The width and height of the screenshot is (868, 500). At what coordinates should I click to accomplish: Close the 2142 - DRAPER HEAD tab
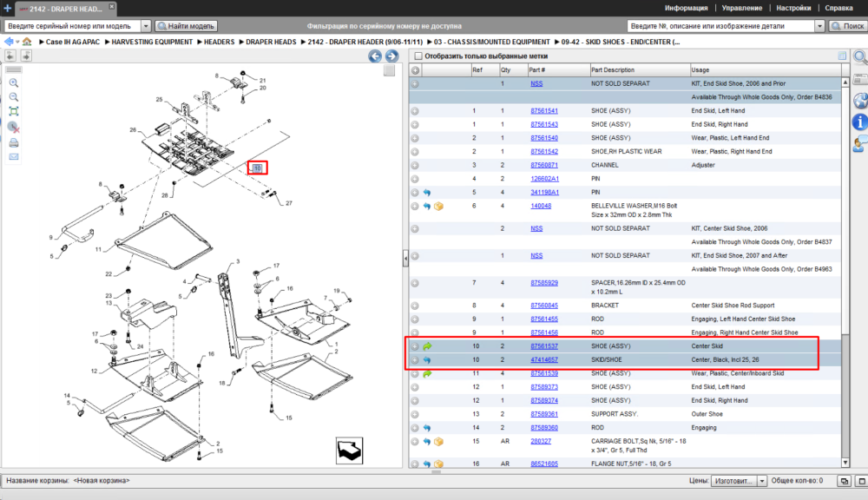point(111,6)
